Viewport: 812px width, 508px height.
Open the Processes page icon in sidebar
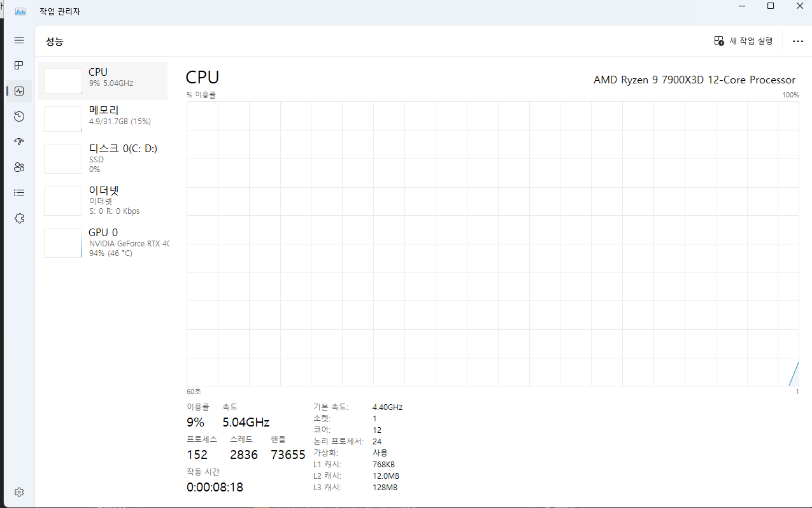tap(19, 65)
